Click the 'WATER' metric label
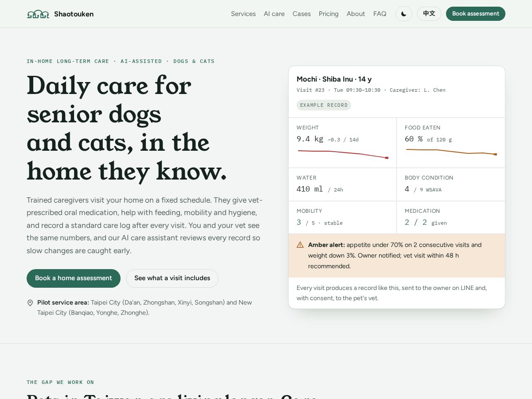The width and height of the screenshot is (532, 399). tap(306, 178)
